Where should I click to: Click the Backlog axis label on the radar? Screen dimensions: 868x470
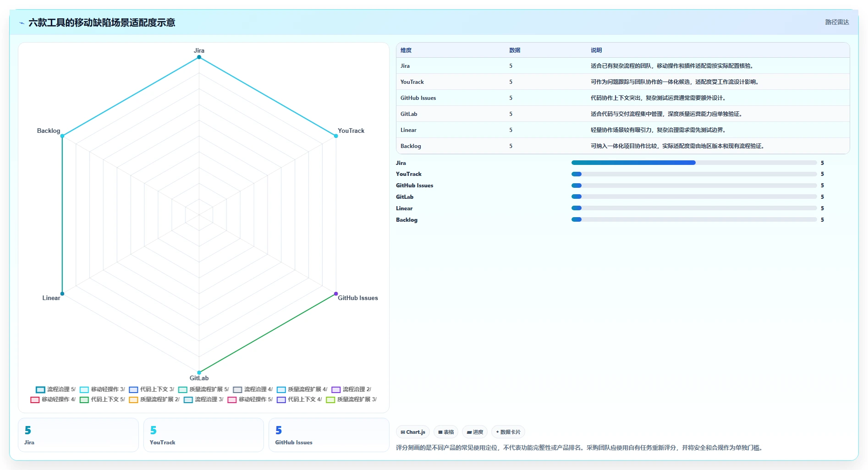tap(49, 131)
